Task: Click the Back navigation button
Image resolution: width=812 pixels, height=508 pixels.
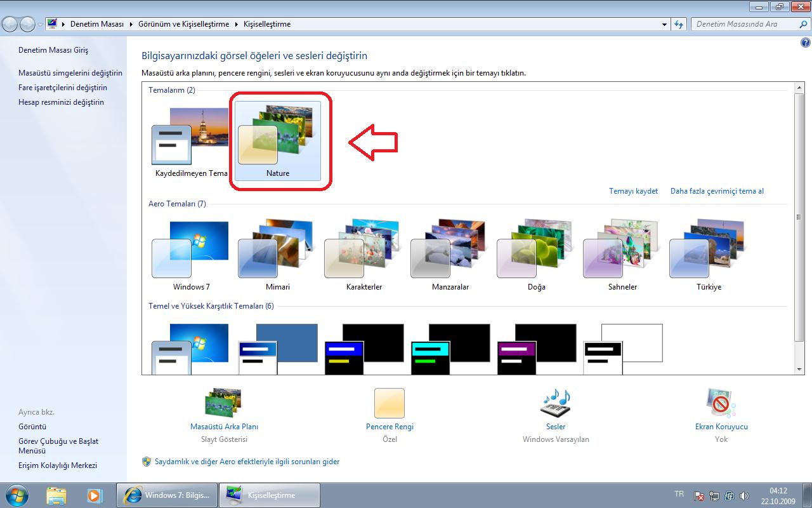Action: pos(10,24)
